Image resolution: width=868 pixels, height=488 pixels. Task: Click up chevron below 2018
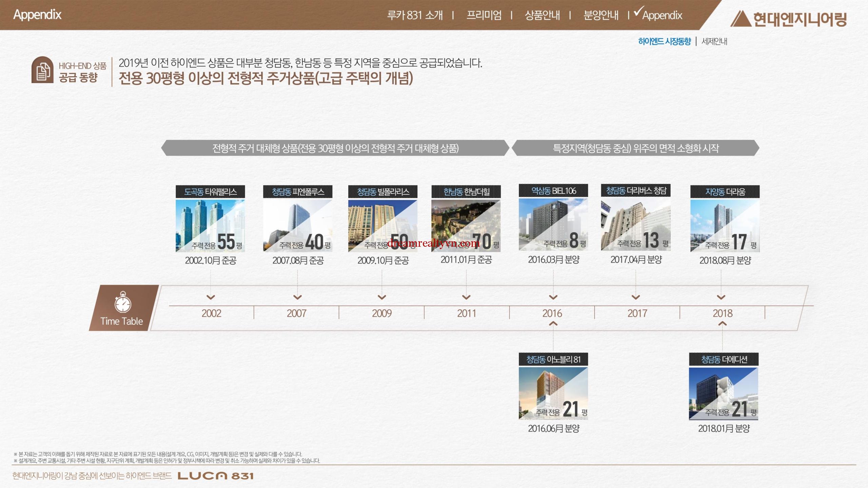pos(722,324)
